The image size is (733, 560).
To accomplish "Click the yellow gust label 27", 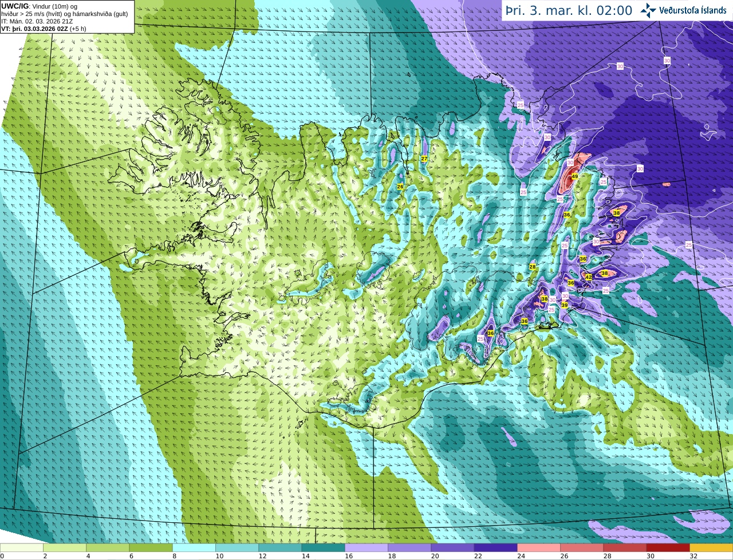I will point(424,159).
